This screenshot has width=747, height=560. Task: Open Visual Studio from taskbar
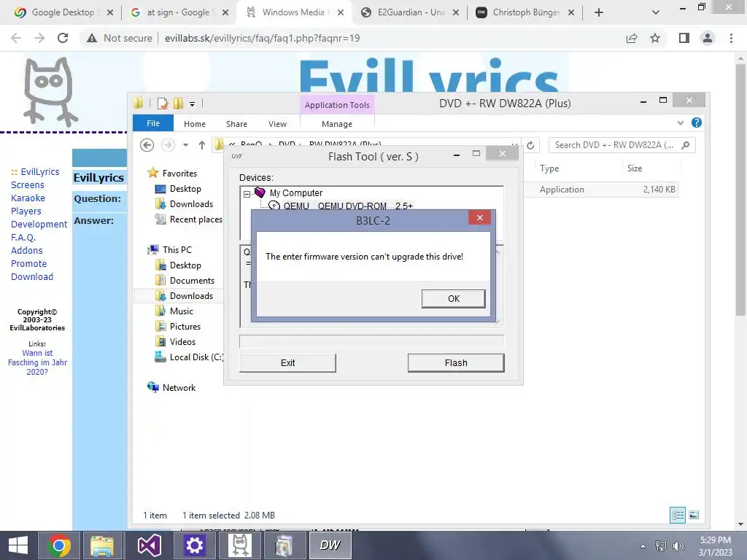pos(149,545)
